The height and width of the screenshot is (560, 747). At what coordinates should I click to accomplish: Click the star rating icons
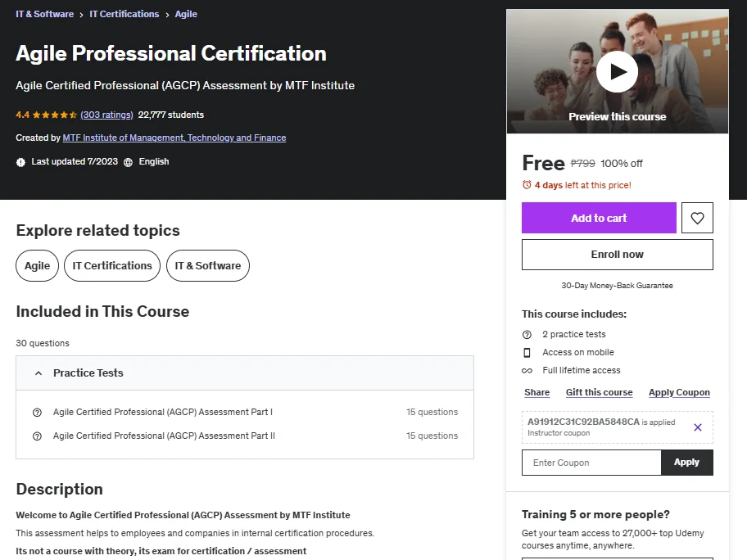tap(55, 115)
